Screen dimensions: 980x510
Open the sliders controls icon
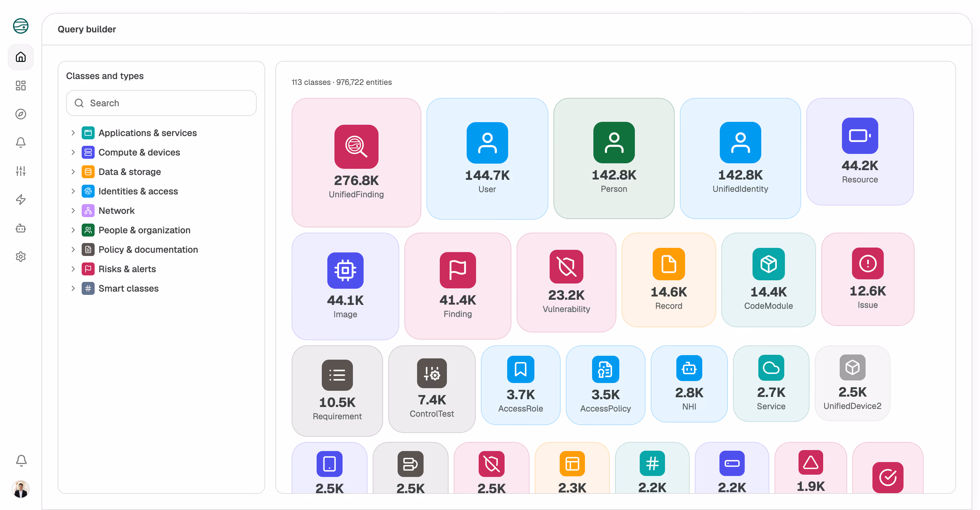pyautogui.click(x=20, y=171)
